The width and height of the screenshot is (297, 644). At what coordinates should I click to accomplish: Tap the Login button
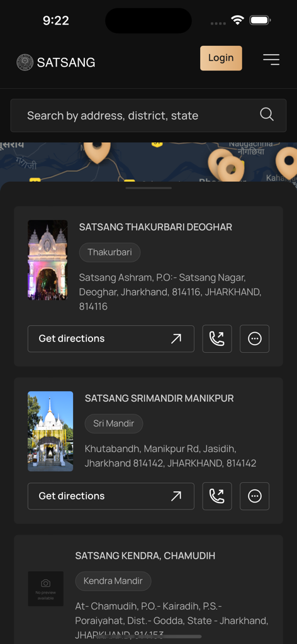221,58
